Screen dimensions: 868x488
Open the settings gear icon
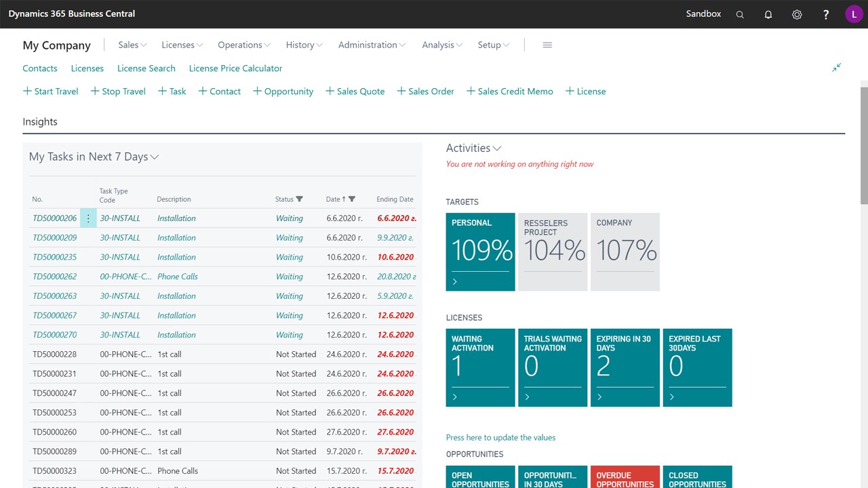click(x=797, y=14)
